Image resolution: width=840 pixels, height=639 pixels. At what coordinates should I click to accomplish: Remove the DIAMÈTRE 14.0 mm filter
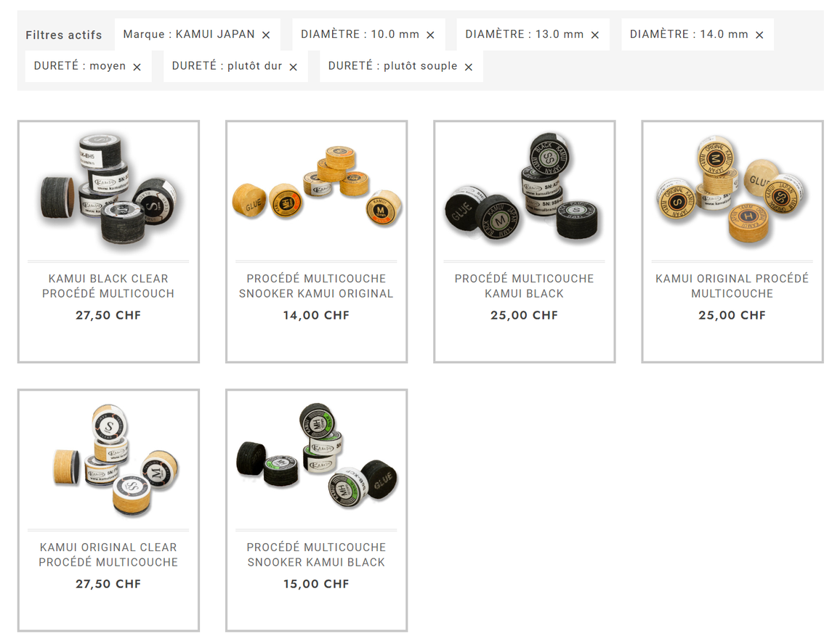click(759, 35)
